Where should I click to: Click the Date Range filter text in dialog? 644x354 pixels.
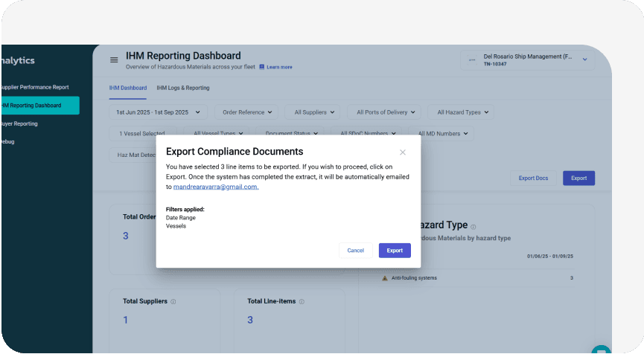(x=181, y=218)
